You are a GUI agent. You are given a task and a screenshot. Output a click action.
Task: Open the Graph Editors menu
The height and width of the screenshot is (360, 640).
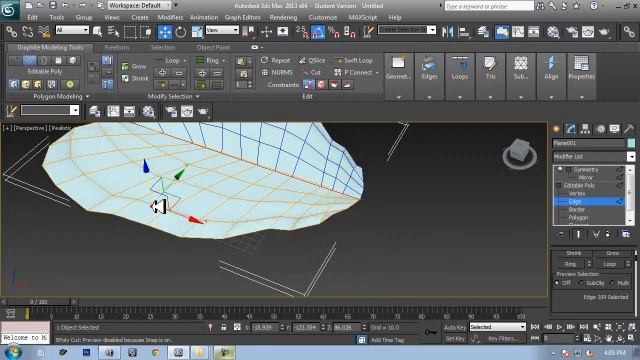242,18
